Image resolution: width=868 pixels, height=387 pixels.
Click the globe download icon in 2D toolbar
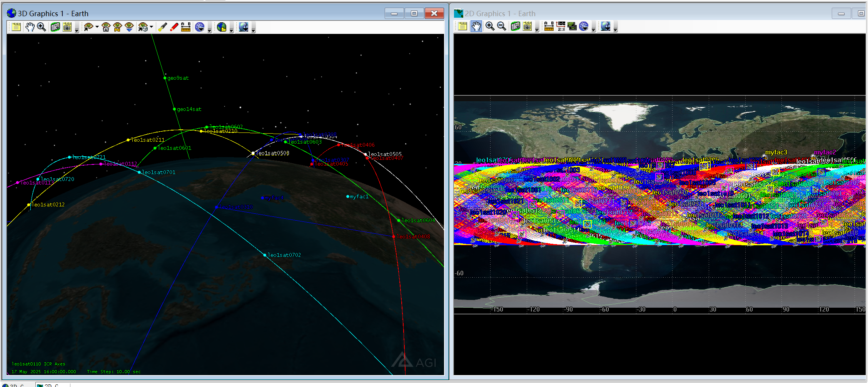click(x=606, y=26)
